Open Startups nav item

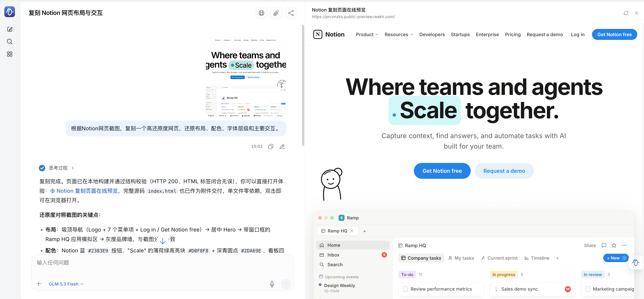[460, 34]
